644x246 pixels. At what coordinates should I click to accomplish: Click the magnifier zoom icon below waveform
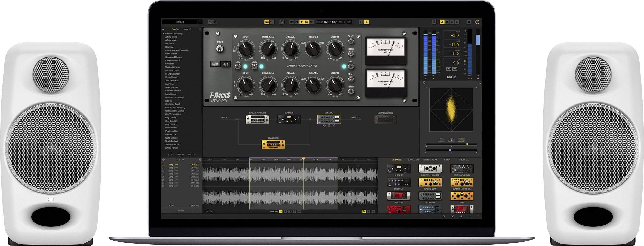(x=364, y=211)
